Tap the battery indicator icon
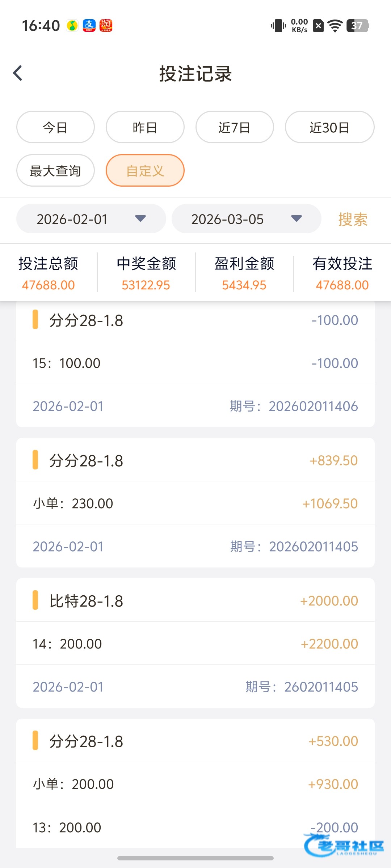 (x=357, y=26)
